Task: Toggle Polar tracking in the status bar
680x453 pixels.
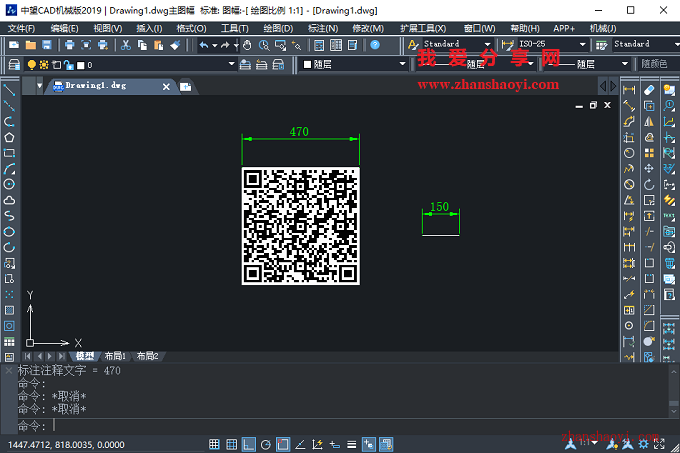Action: (266, 444)
